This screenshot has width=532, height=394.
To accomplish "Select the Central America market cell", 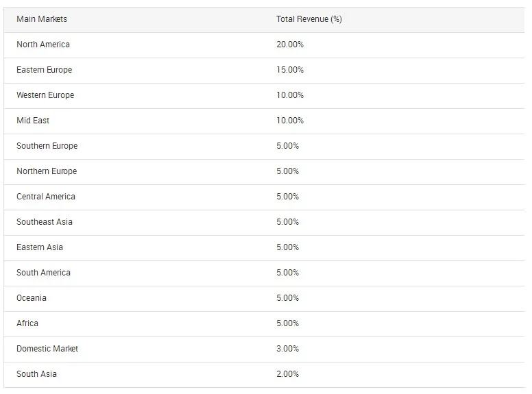I will coord(46,197).
